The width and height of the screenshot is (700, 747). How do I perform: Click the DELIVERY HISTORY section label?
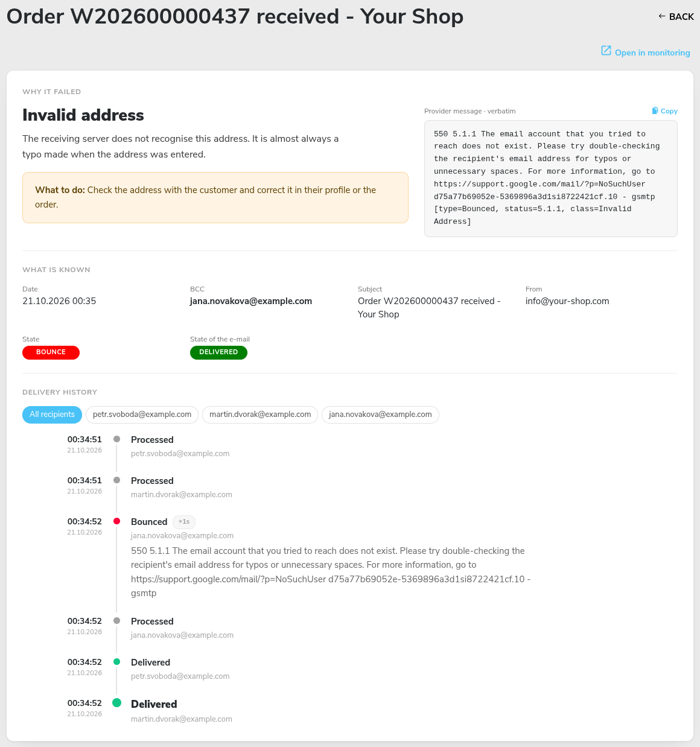pyautogui.click(x=60, y=392)
